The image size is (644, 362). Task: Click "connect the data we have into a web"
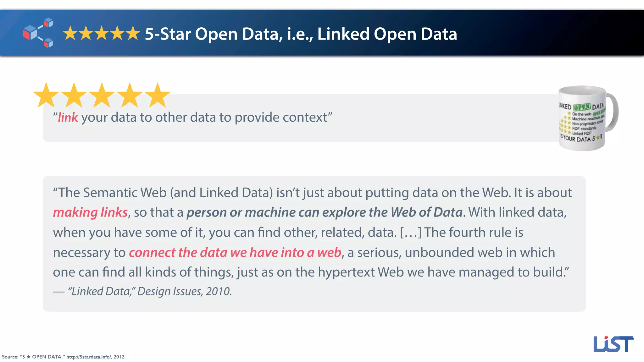click(235, 253)
